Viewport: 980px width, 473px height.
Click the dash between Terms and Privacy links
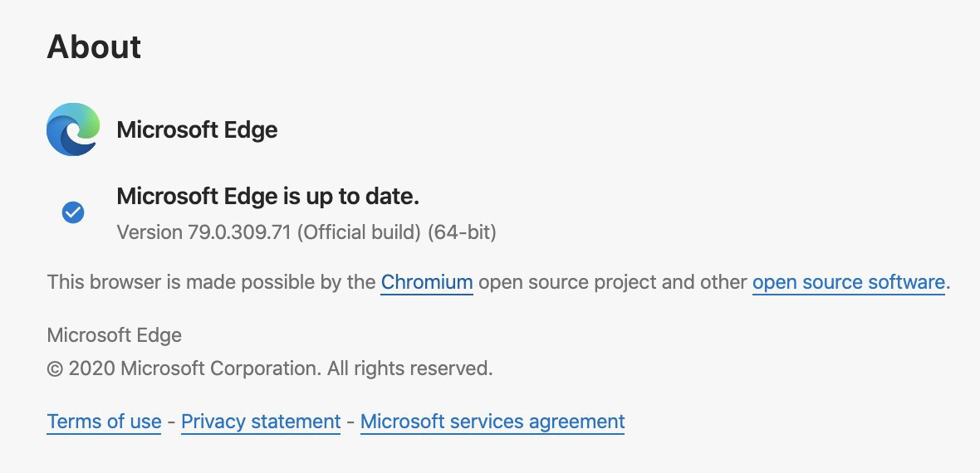coord(172,422)
